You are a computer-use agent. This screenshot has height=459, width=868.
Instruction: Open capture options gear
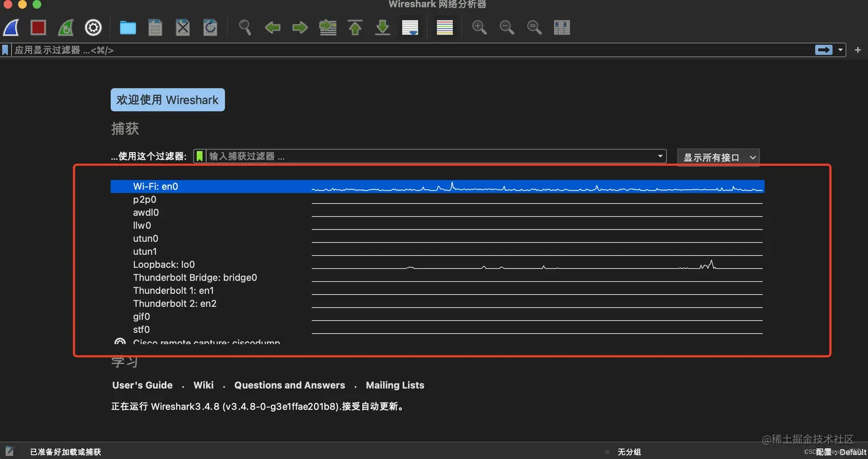93,28
